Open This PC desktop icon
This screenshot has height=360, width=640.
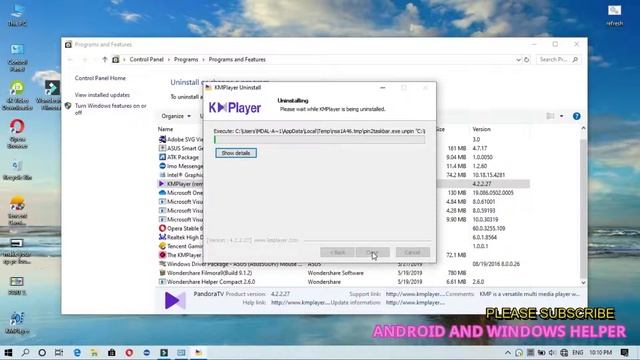[x=17, y=16]
